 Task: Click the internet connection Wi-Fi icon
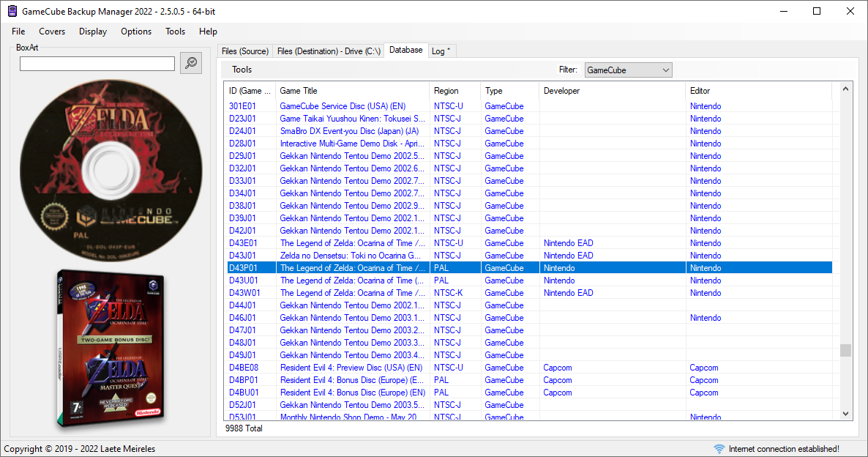(719, 449)
